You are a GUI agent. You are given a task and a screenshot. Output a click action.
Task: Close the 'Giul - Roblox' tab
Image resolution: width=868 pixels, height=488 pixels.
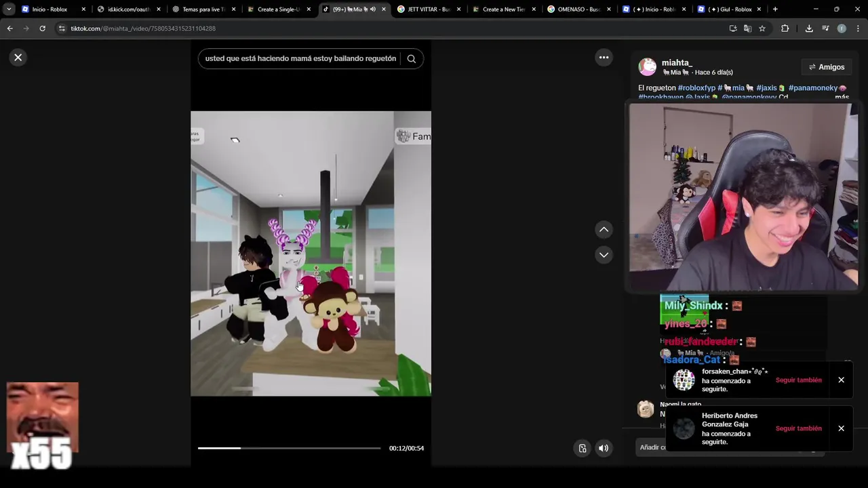coord(759,9)
